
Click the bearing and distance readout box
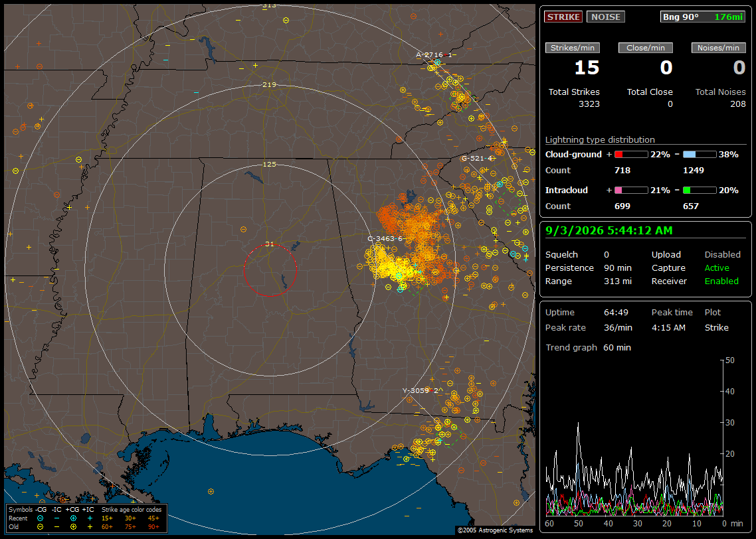click(x=702, y=17)
